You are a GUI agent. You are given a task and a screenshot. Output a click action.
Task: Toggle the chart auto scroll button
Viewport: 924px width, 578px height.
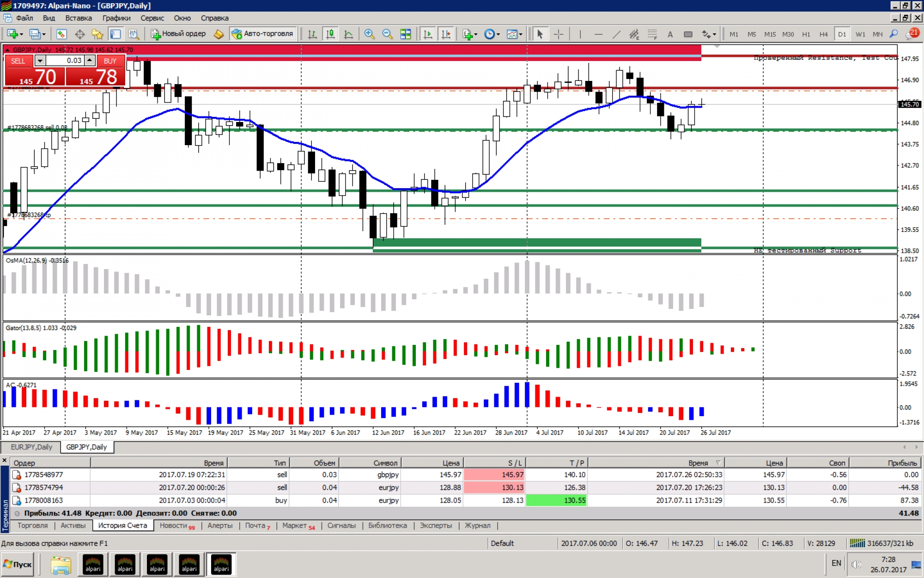(428, 34)
